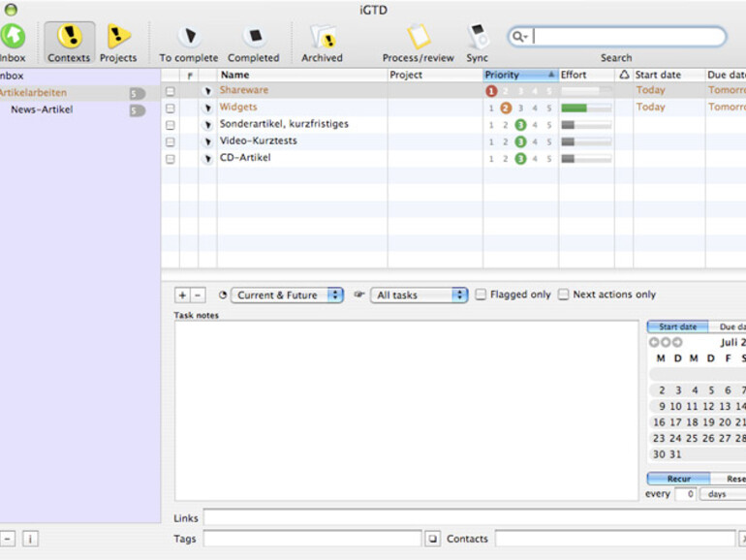Sort by Priority column header
The image size is (746, 560).
[x=520, y=75]
